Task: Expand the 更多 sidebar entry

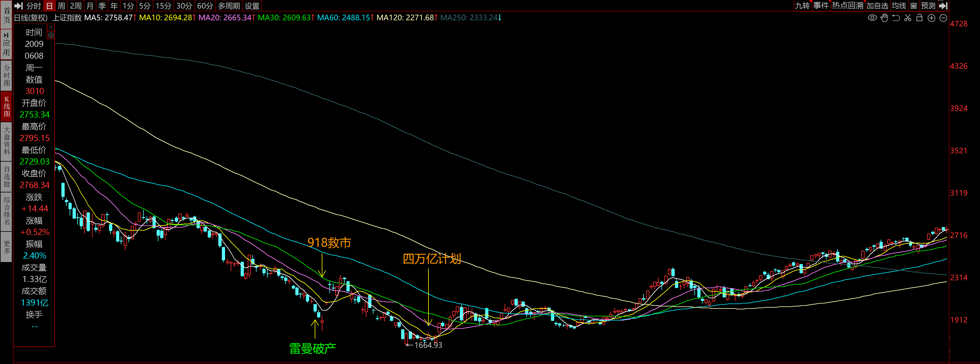Action: click(6, 247)
